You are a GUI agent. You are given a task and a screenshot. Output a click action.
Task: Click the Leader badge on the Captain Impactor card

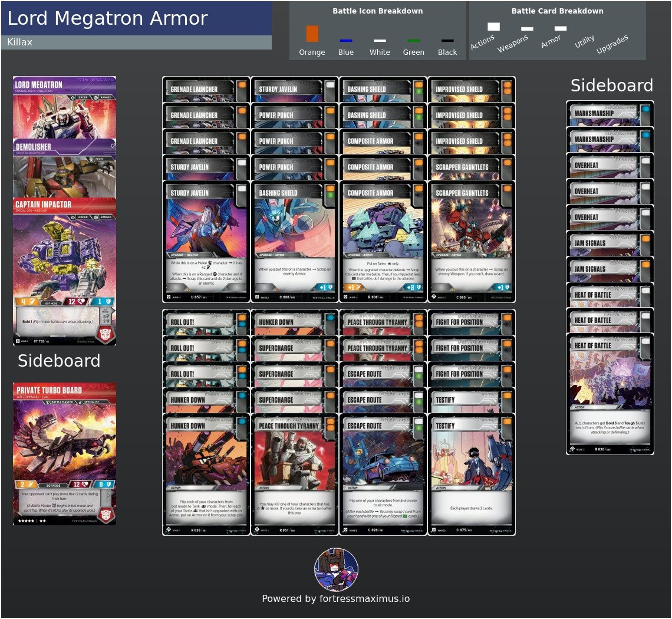pyautogui.click(x=80, y=218)
